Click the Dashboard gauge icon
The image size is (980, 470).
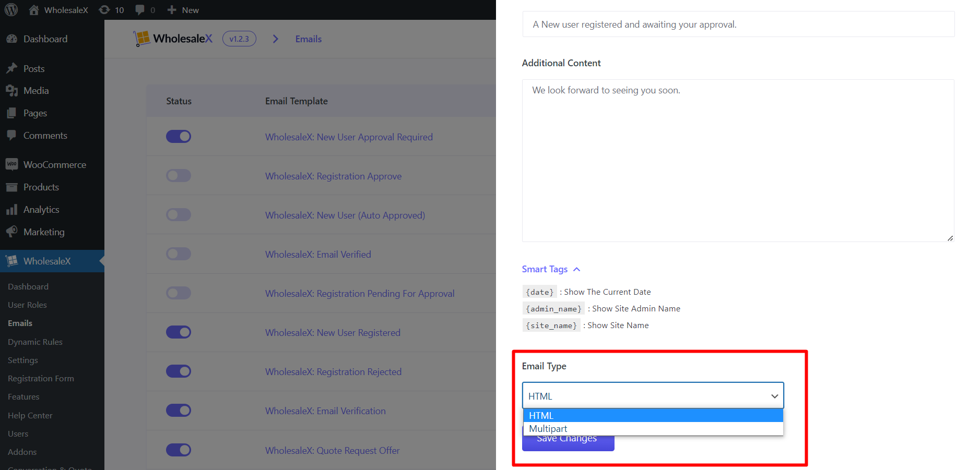pos(11,39)
